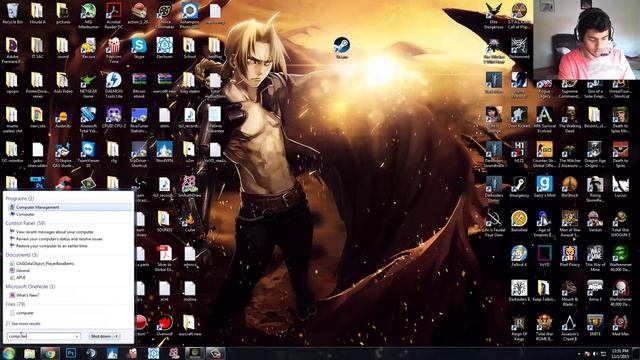Open the Steam desktop shortcut
This screenshot has width=640, height=360.
pyautogui.click(x=341, y=48)
